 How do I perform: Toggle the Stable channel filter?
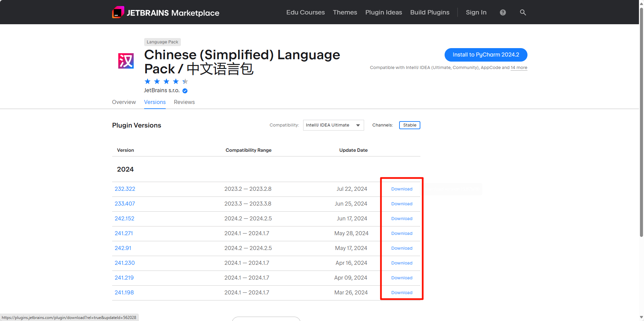tap(410, 125)
